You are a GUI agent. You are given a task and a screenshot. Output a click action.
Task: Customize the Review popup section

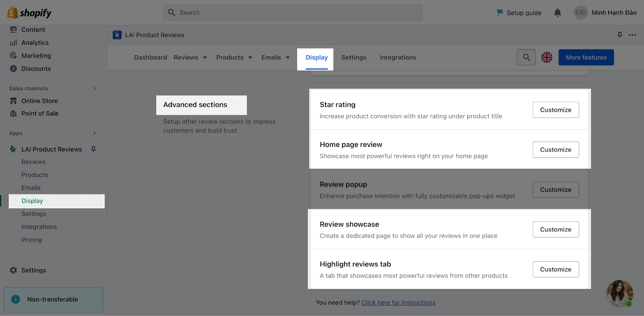coord(555,189)
